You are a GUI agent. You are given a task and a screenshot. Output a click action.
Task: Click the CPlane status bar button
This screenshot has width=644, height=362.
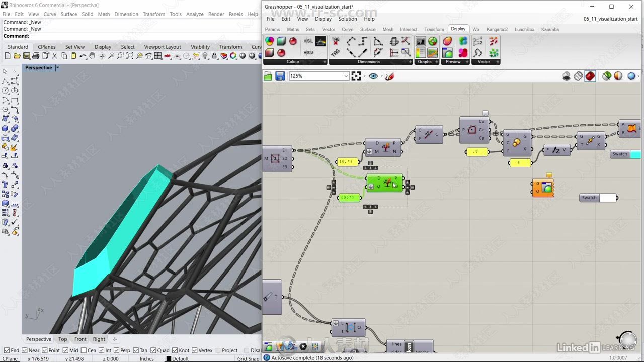pyautogui.click(x=10, y=359)
